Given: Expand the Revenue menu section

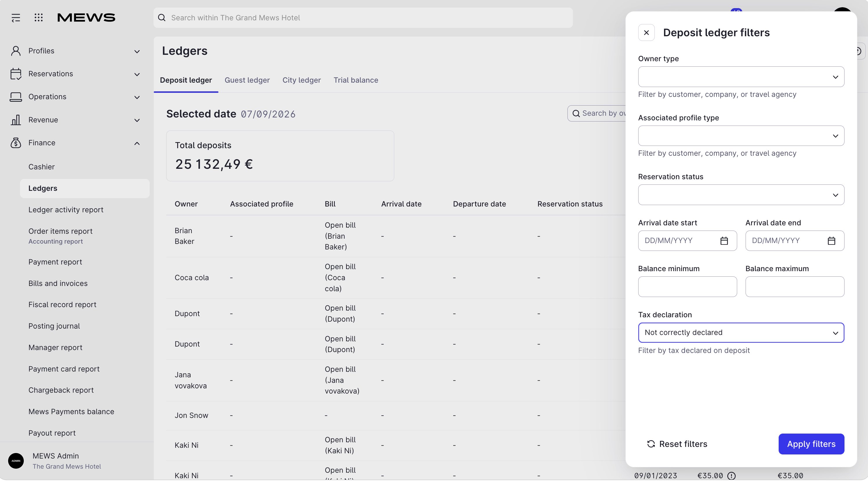Looking at the screenshot, I should tap(137, 120).
